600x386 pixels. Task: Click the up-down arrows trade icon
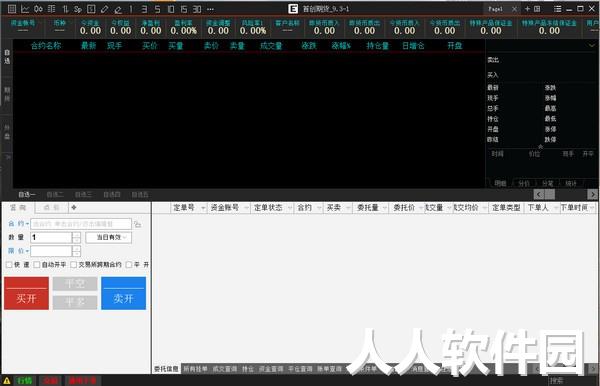coord(65,9)
